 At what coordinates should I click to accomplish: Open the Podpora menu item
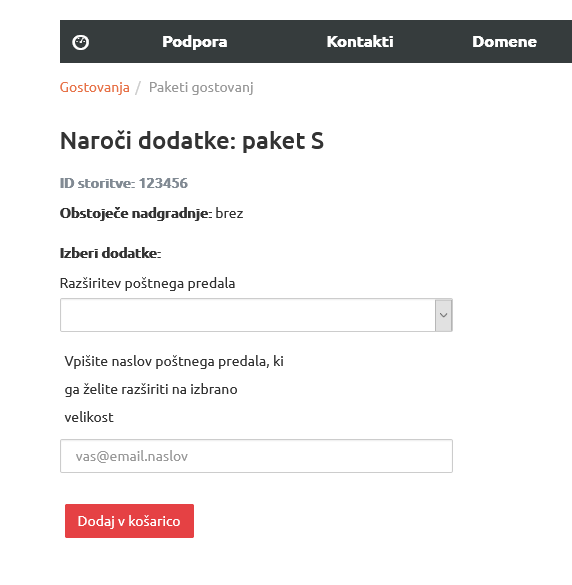click(x=194, y=42)
